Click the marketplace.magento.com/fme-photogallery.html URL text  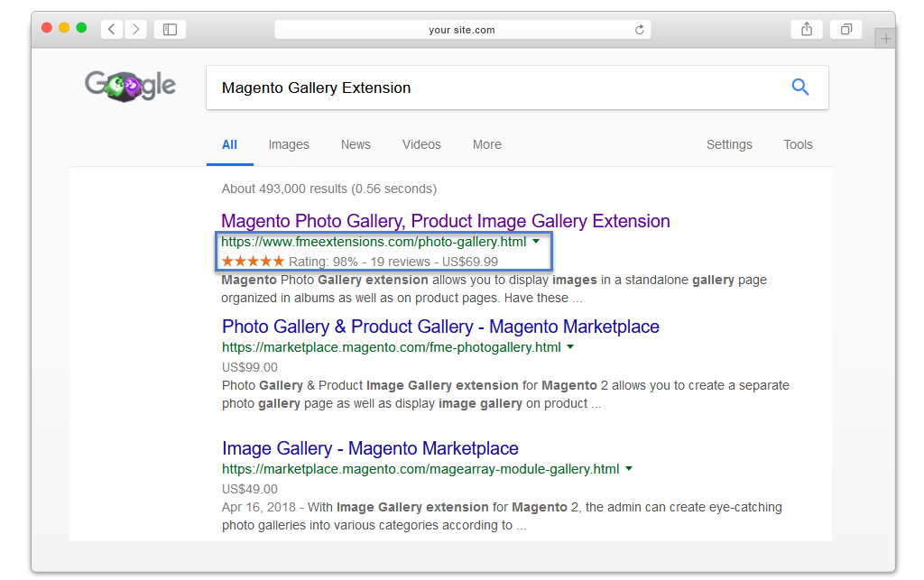[x=392, y=347]
